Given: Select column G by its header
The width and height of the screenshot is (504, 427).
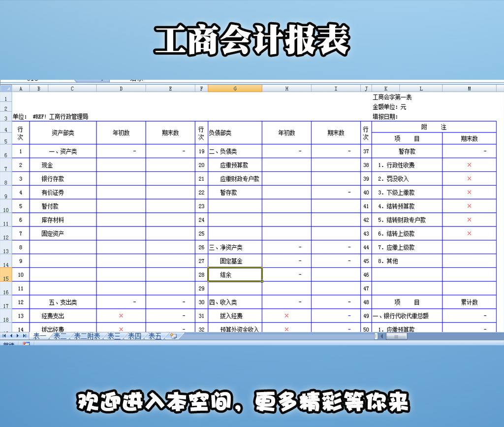Looking at the screenshot, I should point(235,89).
